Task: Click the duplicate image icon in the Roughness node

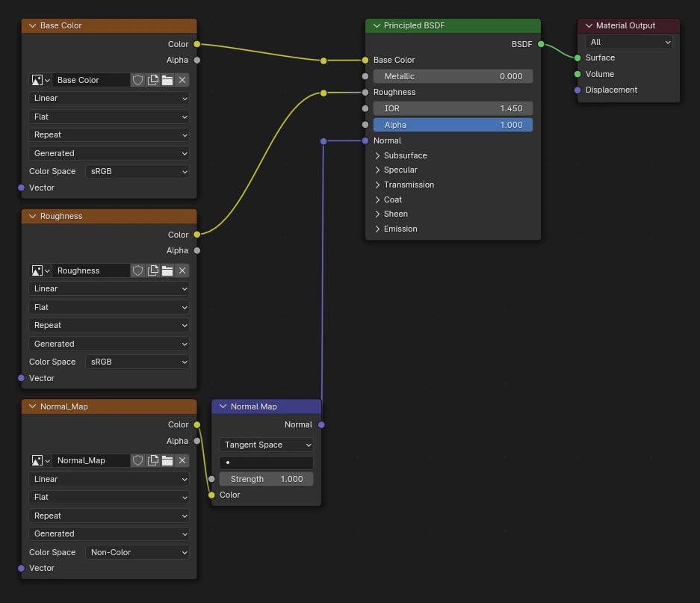Action: pos(152,270)
